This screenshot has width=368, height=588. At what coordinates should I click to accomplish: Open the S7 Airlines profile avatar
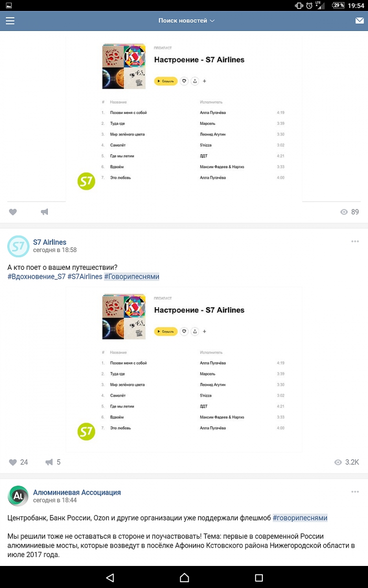tap(18, 246)
